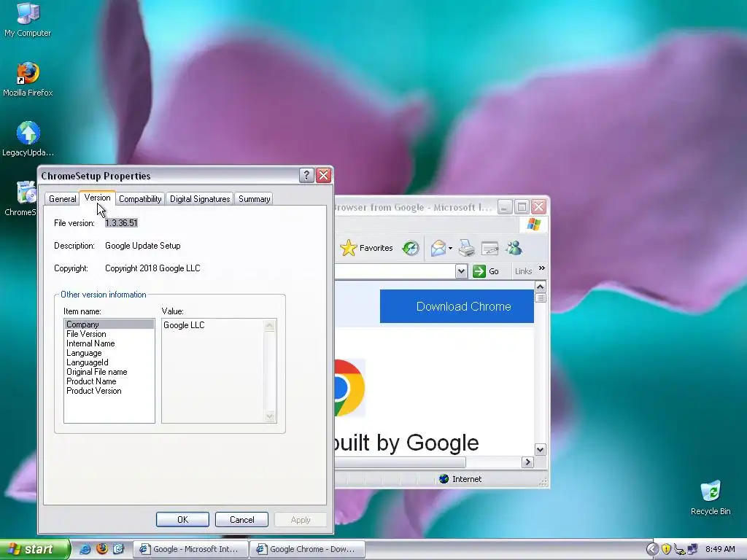Image resolution: width=747 pixels, height=560 pixels.
Task: Launch Firefox from Quick Launch bar
Action: [101, 549]
